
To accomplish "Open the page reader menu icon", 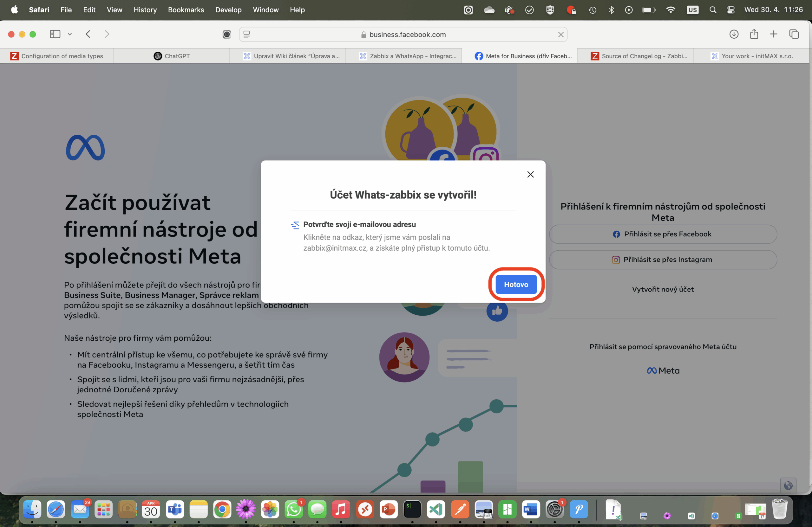I will click(x=247, y=35).
